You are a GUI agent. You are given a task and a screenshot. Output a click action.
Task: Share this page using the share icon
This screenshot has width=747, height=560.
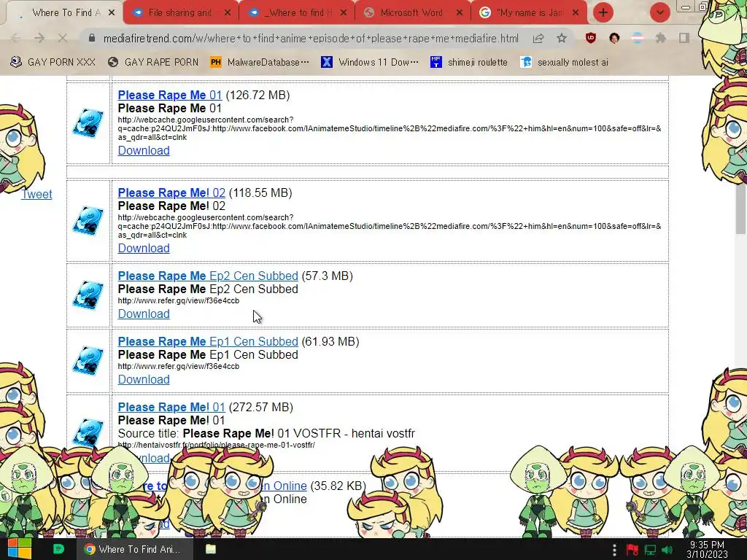pyautogui.click(x=538, y=39)
